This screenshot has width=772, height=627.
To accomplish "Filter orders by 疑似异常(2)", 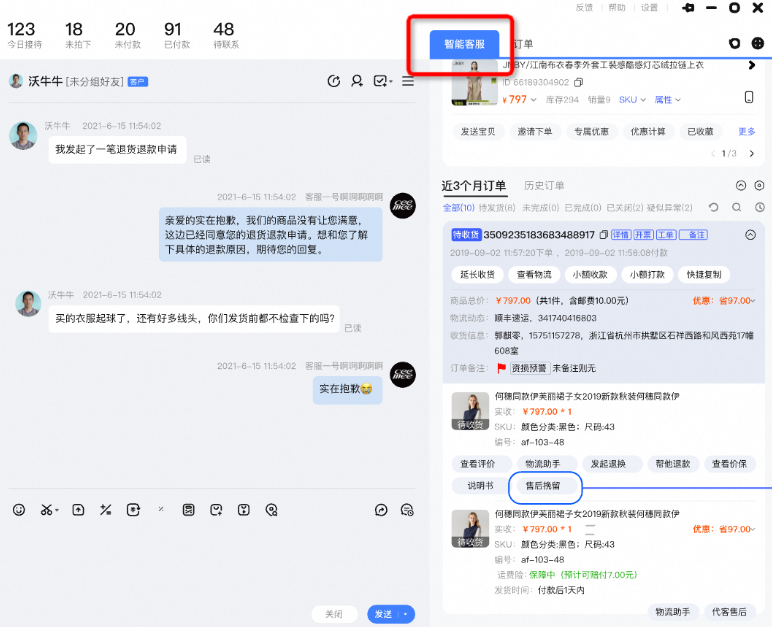I will coord(670,207).
